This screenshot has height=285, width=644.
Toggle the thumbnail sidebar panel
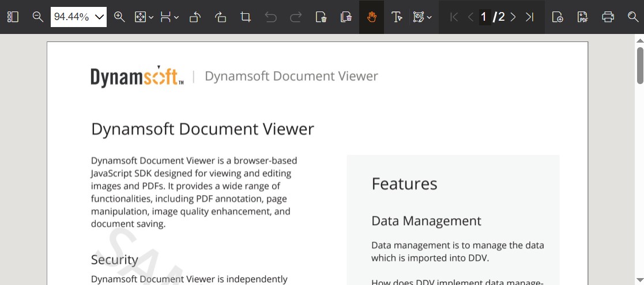click(x=13, y=17)
